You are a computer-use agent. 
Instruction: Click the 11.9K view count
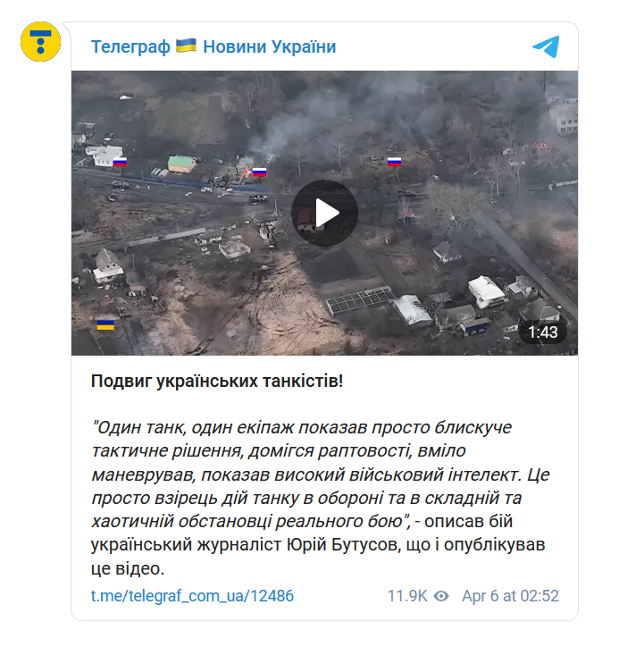pos(407,596)
